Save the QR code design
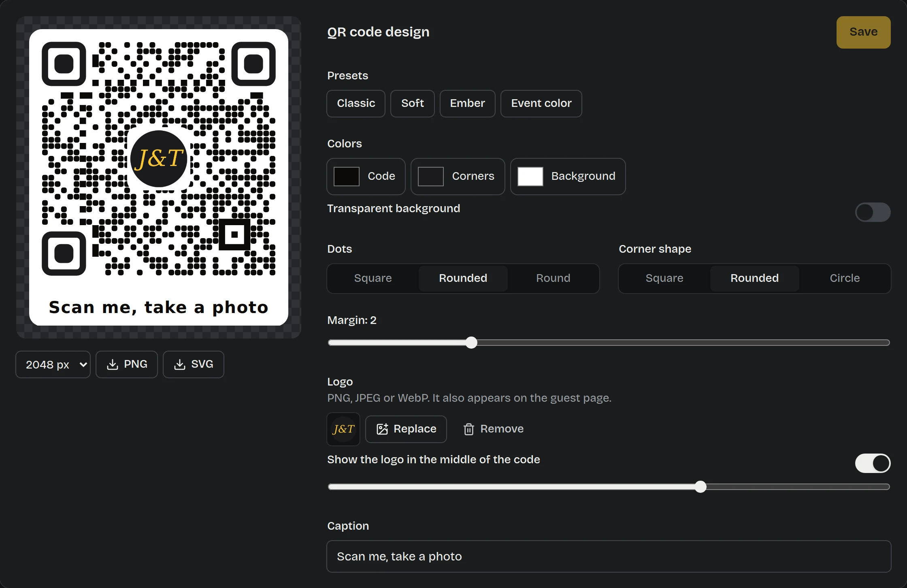Screen dimensions: 907x588 click(x=863, y=32)
